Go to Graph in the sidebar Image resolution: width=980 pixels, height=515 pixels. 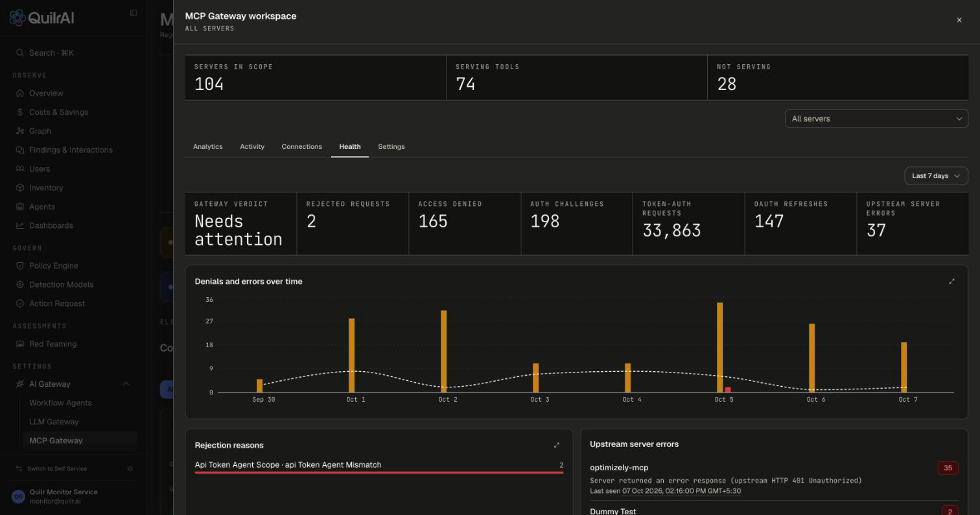point(40,131)
